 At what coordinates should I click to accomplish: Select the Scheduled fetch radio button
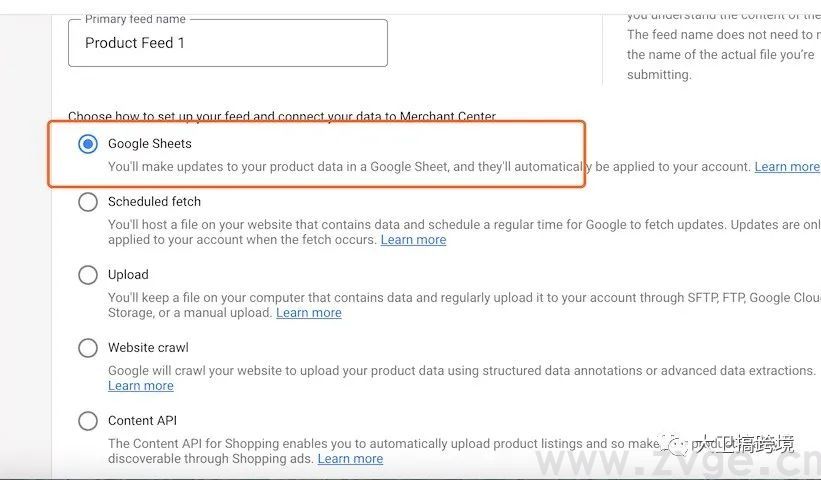coord(88,202)
